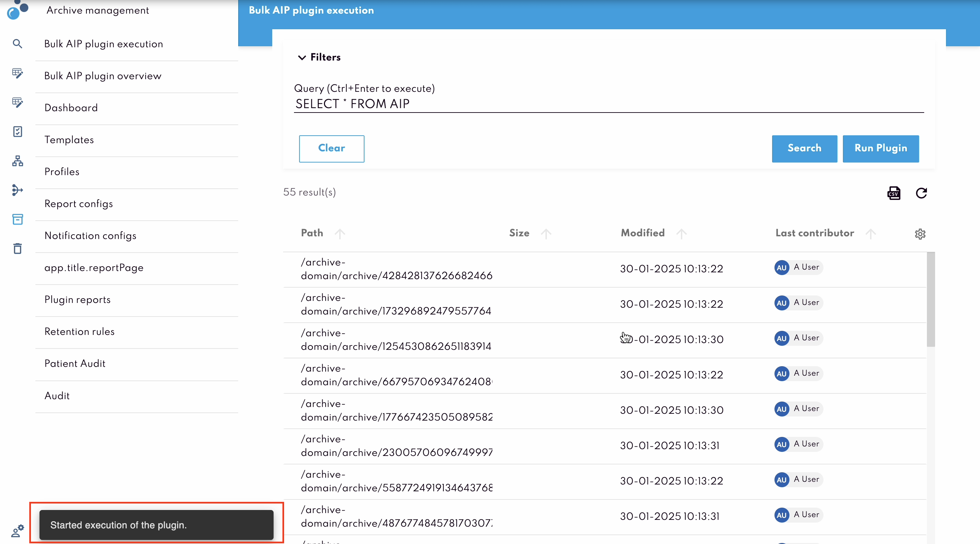Open Bulk AIP plugin overview menu item
The image size is (980, 544).
click(x=136, y=76)
